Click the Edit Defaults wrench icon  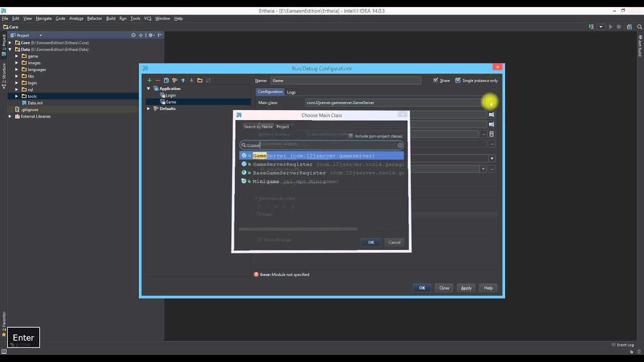click(x=175, y=80)
